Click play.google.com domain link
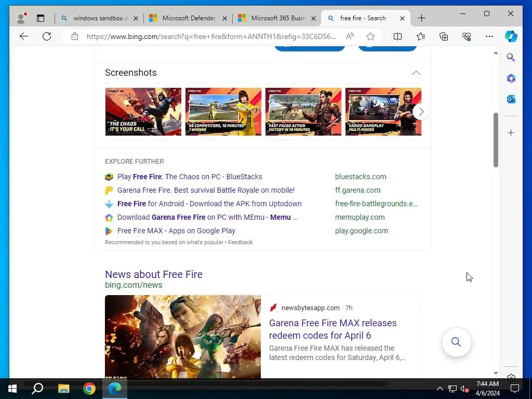The image size is (532, 399). (x=362, y=231)
